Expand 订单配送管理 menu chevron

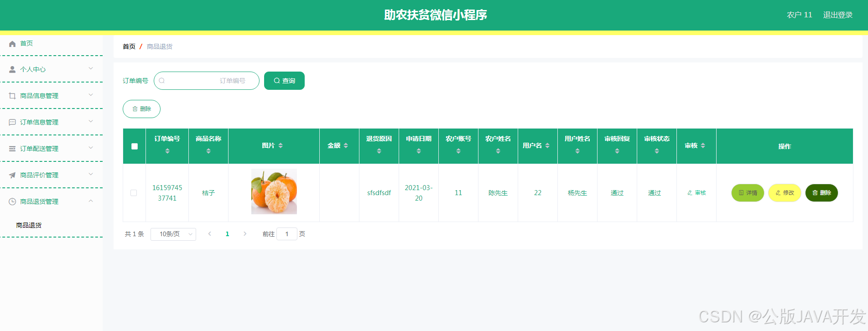pyautogui.click(x=91, y=148)
